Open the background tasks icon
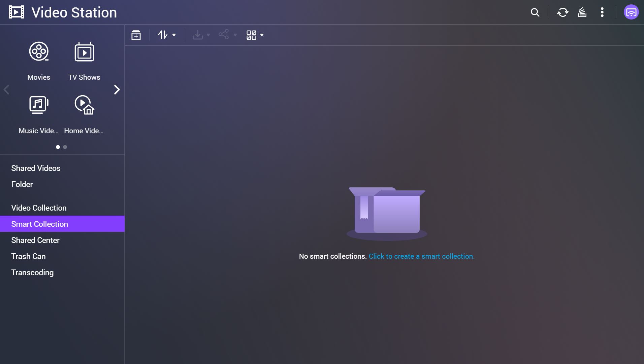644x364 pixels. tap(582, 12)
